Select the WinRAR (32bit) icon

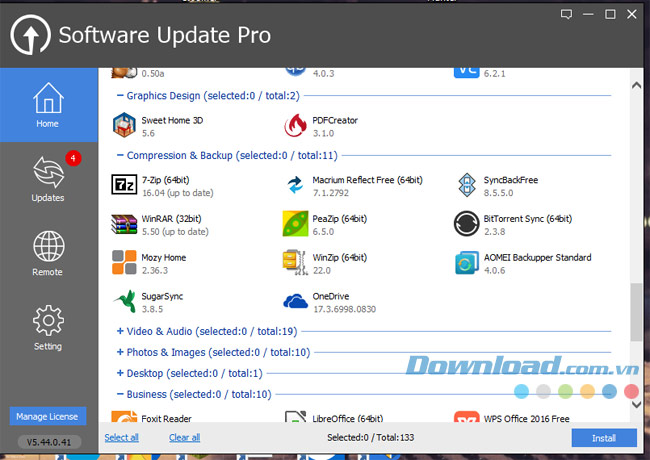point(124,224)
